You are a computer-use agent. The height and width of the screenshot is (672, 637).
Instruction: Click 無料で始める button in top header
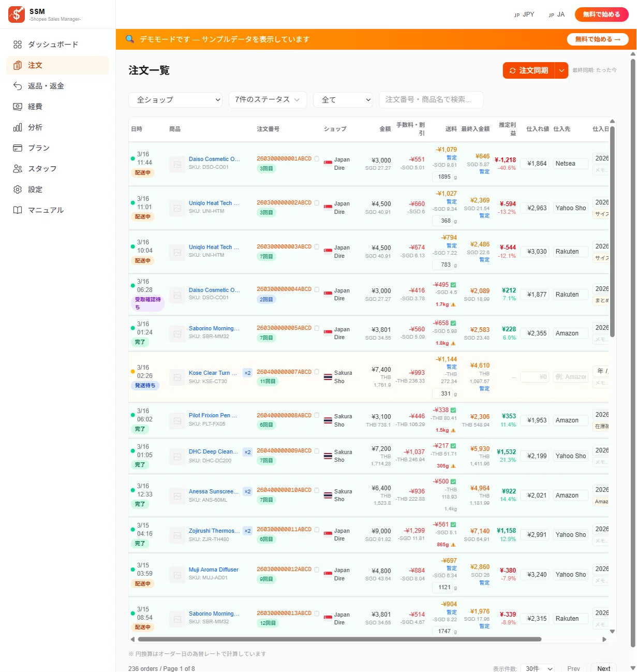point(602,14)
